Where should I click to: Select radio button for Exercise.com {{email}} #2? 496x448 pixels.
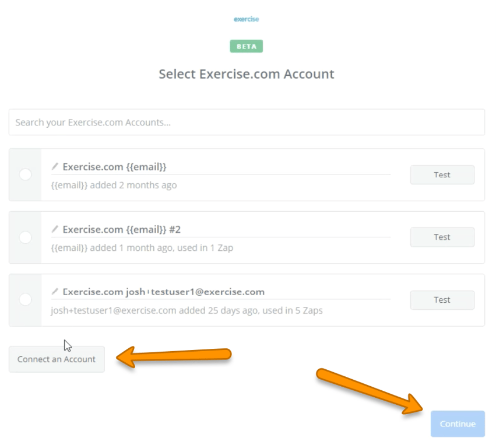(25, 237)
